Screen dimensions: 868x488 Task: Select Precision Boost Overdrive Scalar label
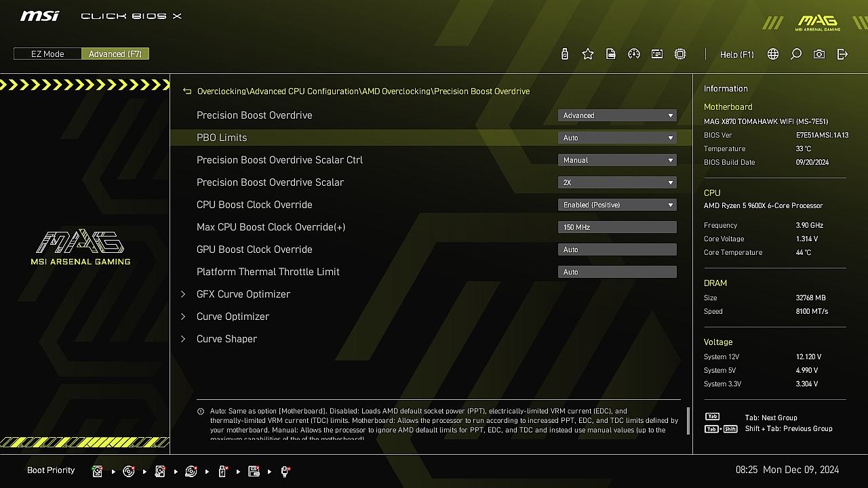pos(270,182)
